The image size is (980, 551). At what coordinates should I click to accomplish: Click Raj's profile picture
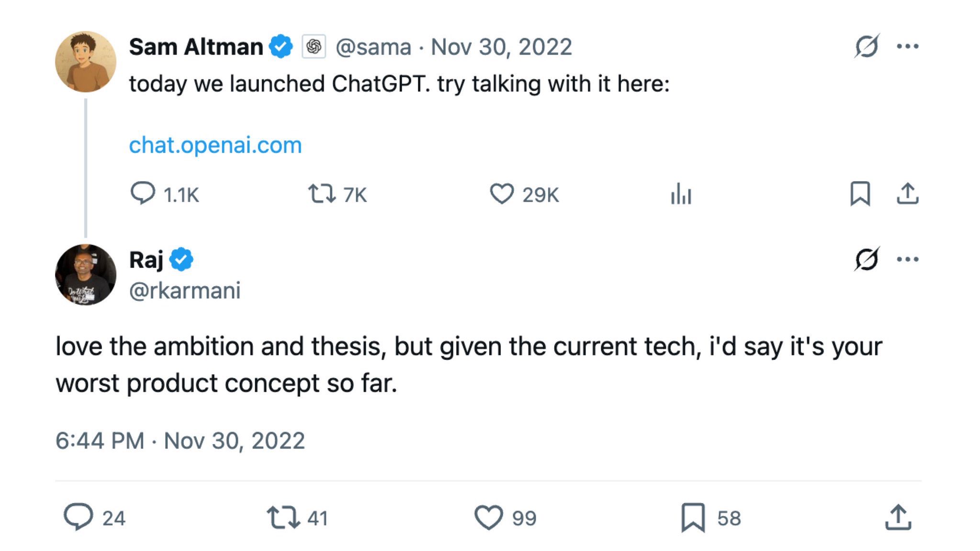(x=86, y=275)
